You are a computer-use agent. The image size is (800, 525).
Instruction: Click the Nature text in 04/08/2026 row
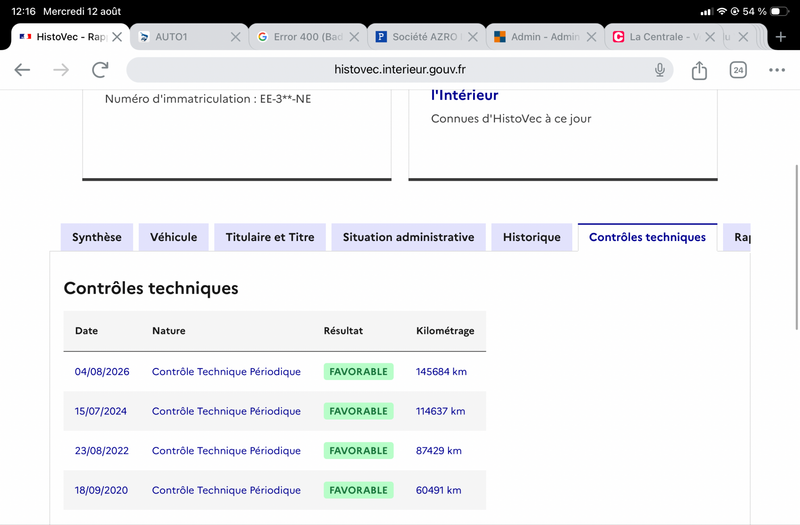point(226,371)
